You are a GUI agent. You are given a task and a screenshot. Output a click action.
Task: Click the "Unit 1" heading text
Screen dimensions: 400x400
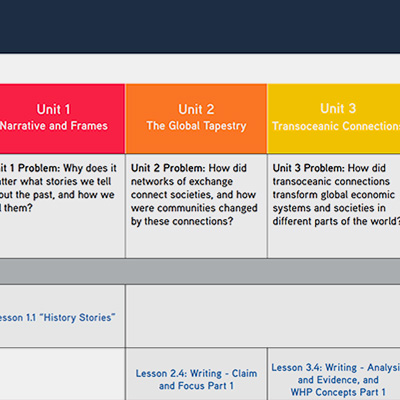coord(53,109)
